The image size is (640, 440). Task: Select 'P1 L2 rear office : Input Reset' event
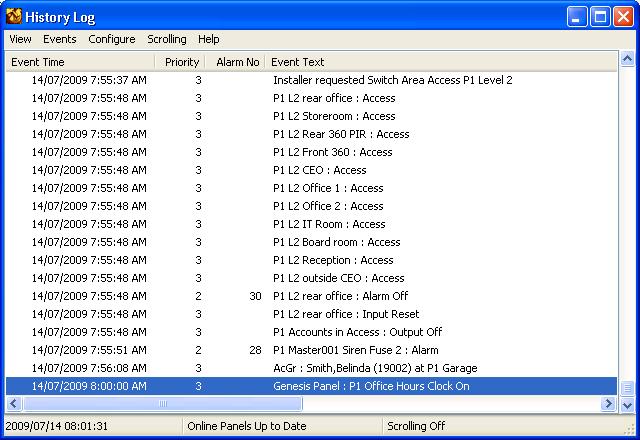(x=311, y=314)
